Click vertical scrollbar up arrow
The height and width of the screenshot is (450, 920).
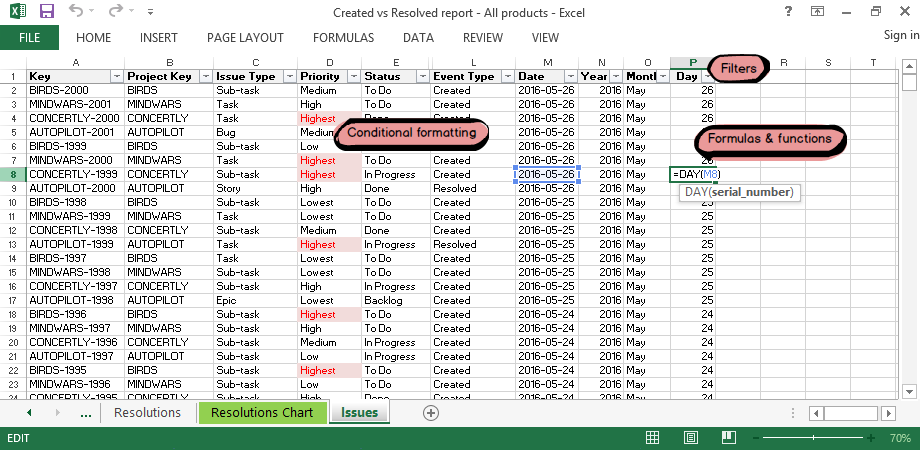pyautogui.click(x=909, y=65)
